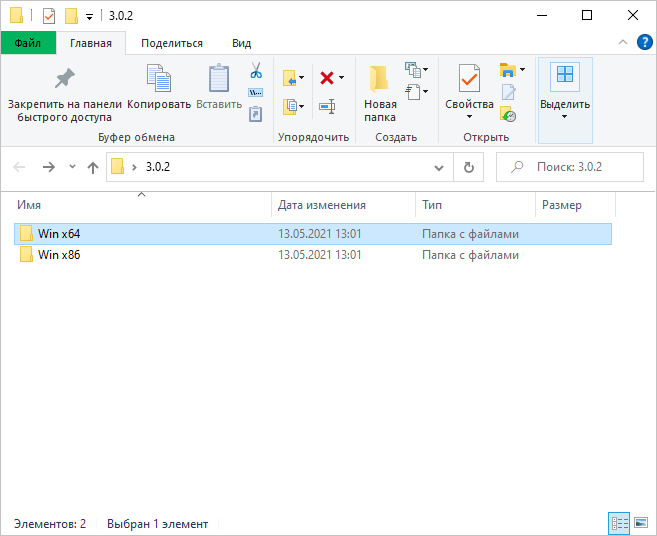Viewport: 657px width, 536px height.
Task: Click the blue help question mark icon
Action: [x=644, y=42]
